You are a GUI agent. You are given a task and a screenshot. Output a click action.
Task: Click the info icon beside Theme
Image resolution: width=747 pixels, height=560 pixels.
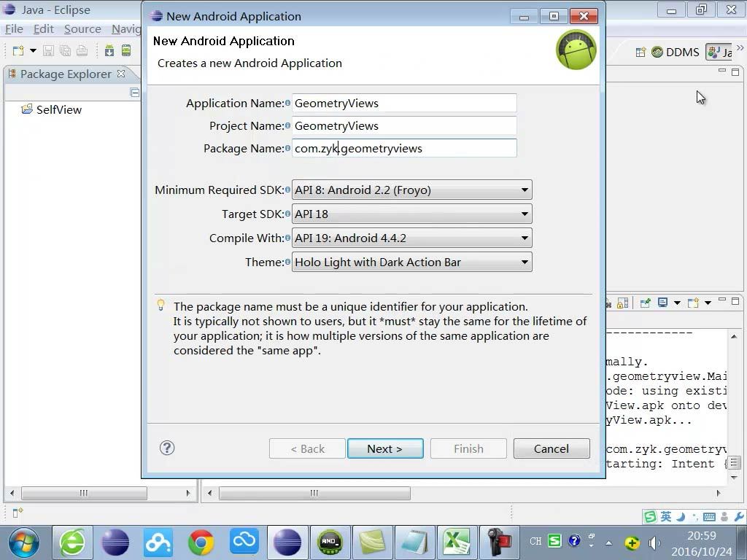[x=287, y=262]
